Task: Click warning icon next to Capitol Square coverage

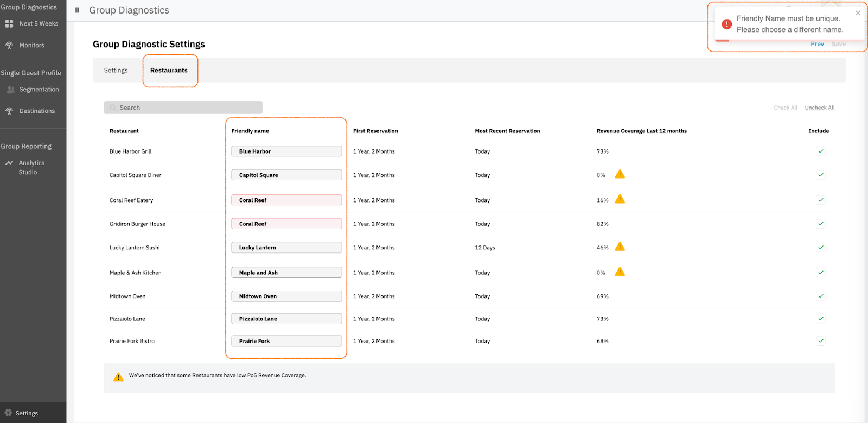Action: point(620,174)
